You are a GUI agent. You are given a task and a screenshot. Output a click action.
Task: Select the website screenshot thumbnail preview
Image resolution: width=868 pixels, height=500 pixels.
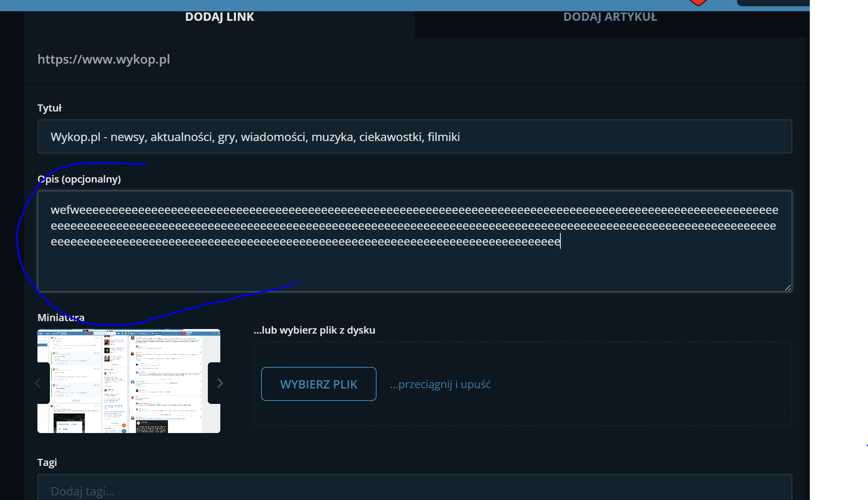[x=129, y=381]
